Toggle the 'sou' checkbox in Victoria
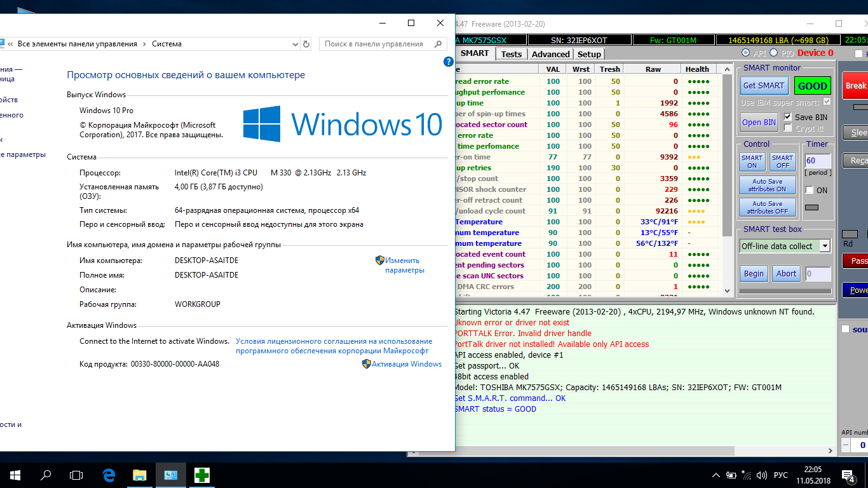This screenshot has width=868, height=488. click(x=845, y=329)
